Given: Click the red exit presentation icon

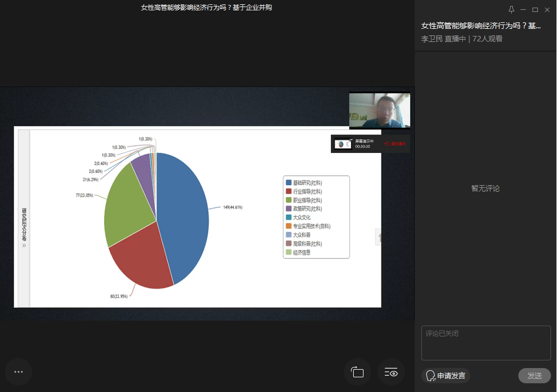Looking at the screenshot, I should point(387,144).
